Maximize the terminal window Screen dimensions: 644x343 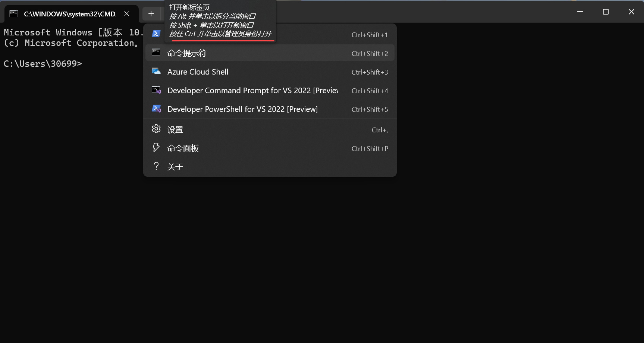[x=606, y=12]
